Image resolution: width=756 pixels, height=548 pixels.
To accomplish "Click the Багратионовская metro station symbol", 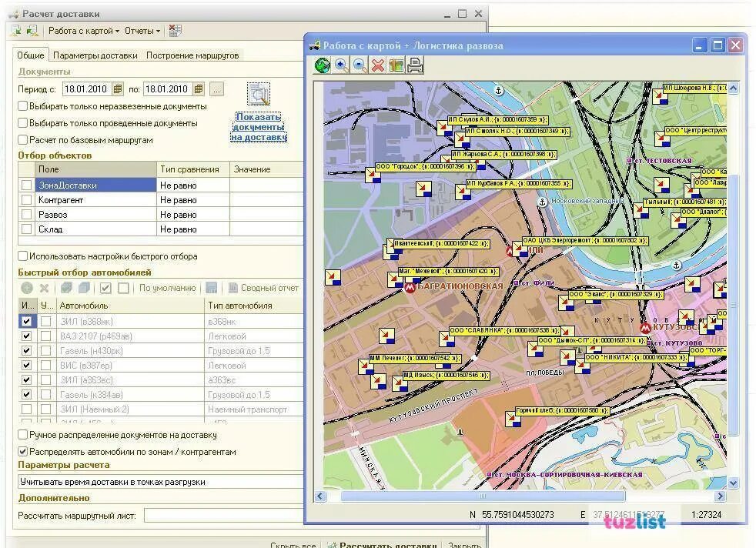I will 410,288.
